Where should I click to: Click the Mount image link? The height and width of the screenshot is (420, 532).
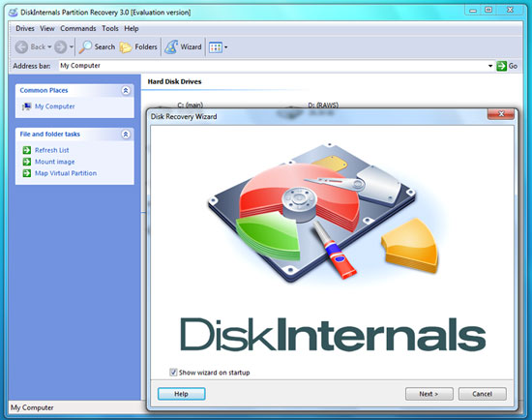click(54, 162)
